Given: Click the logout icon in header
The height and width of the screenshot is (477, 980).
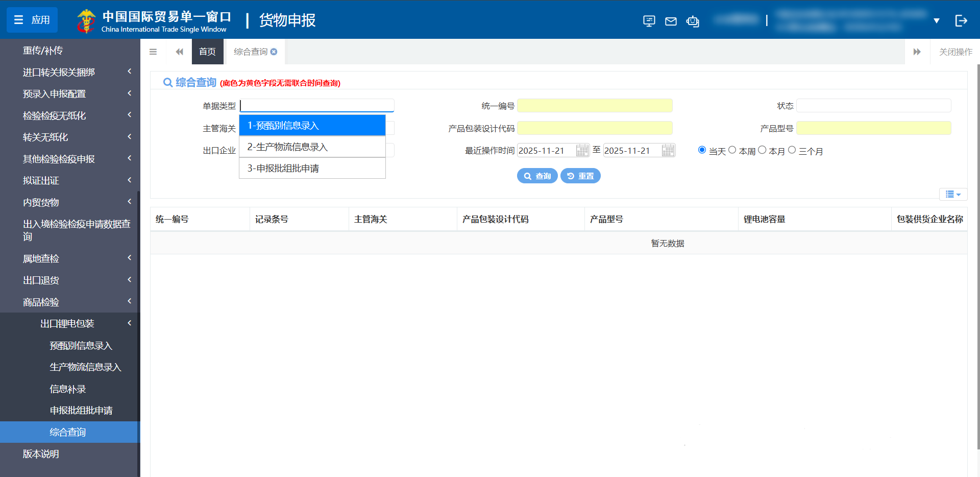Looking at the screenshot, I should pyautogui.click(x=961, y=20).
